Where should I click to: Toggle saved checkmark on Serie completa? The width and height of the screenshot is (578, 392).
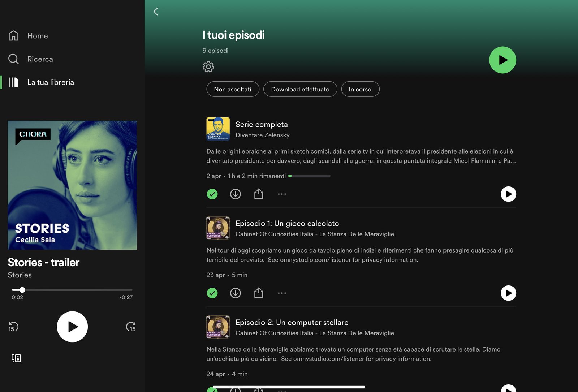(x=212, y=194)
